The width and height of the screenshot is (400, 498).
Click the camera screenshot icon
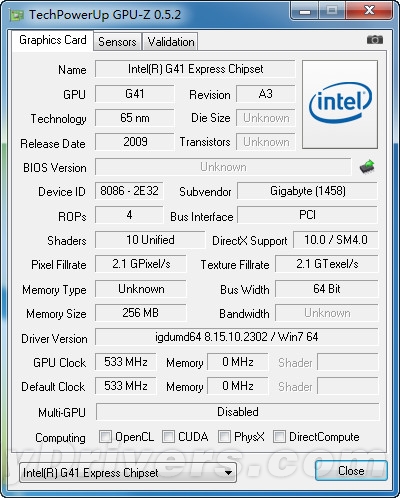(x=375, y=40)
